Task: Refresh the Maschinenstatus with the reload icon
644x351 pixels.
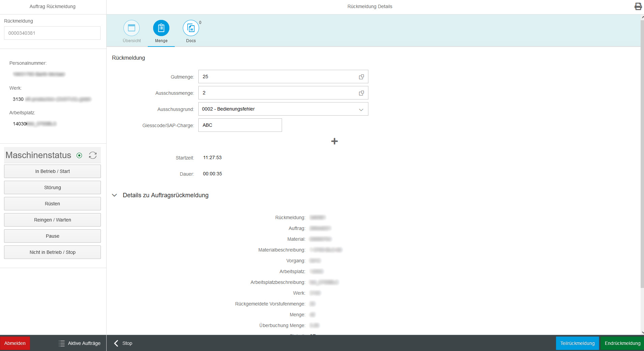Action: point(93,155)
